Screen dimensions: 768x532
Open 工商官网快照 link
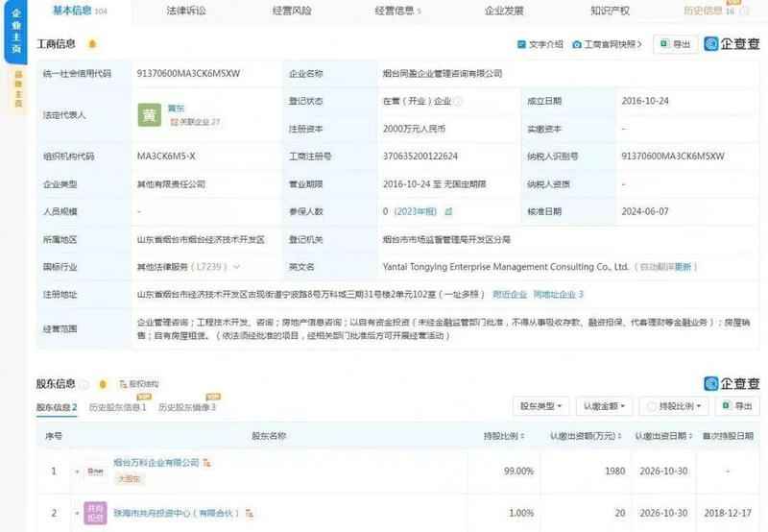[x=607, y=44]
